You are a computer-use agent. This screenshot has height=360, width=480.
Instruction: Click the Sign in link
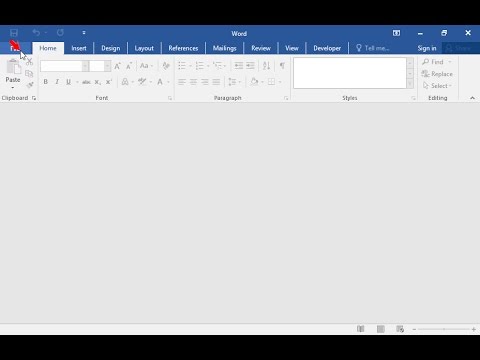[427, 48]
